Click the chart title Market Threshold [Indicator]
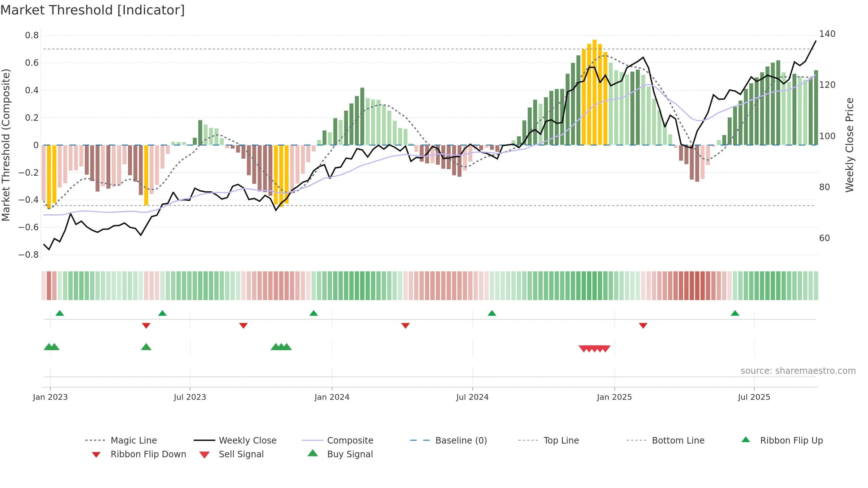Viewport: 868px width, 488px height. tap(93, 10)
